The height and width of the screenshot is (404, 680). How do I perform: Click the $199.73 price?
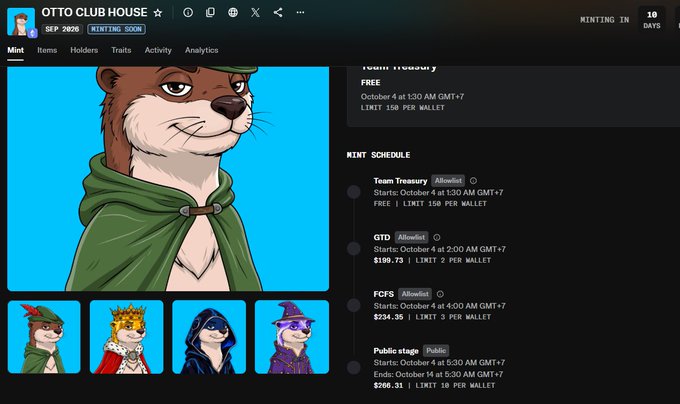pyautogui.click(x=388, y=261)
